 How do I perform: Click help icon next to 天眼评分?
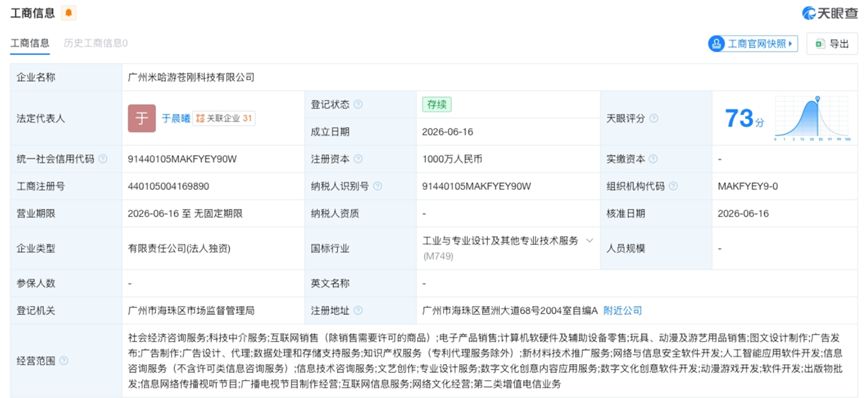[654, 118]
